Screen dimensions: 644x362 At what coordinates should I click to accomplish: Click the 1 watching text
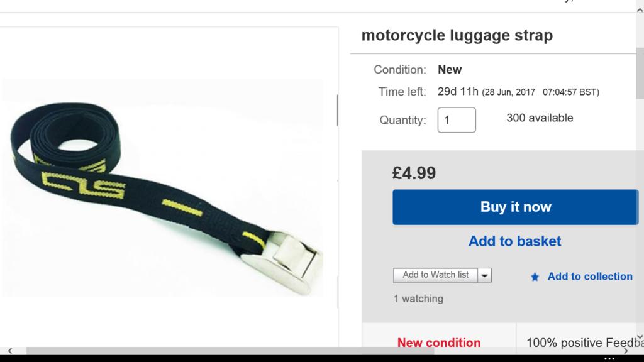418,299
